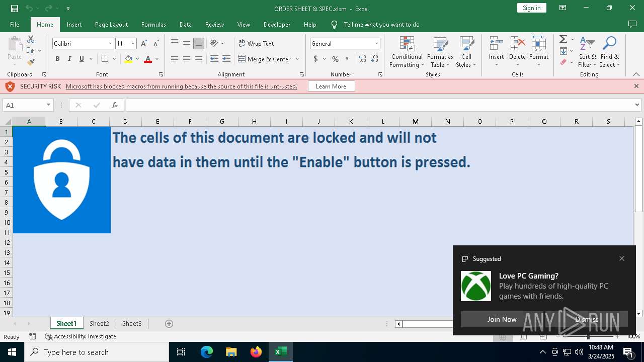
Task: Switch to the Developer tab
Action: pos(277,24)
